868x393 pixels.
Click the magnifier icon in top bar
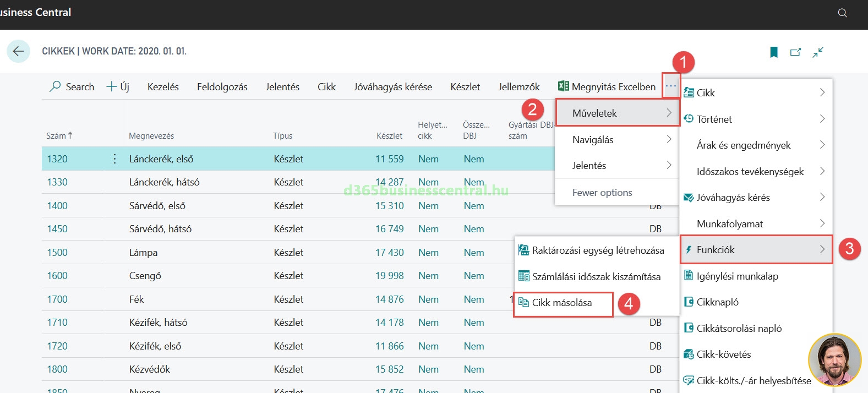(842, 13)
